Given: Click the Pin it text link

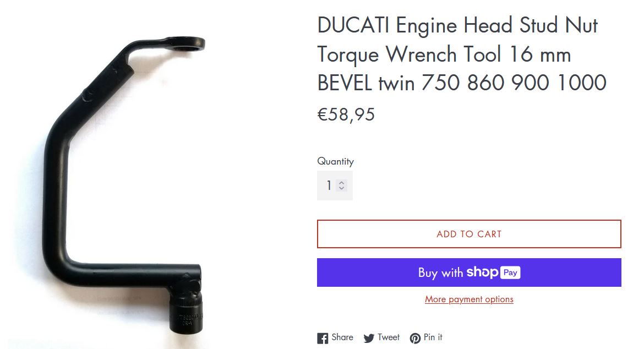Looking at the screenshot, I should 433,337.
